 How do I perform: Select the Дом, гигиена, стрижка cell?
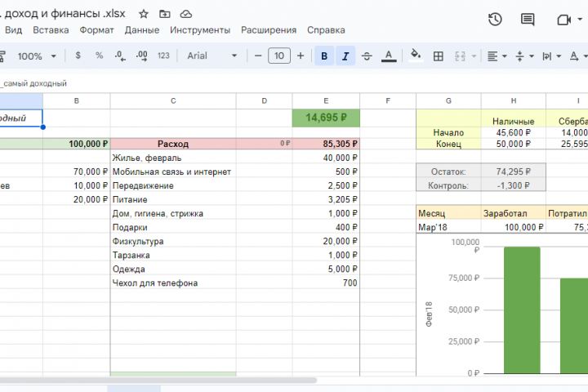(173, 213)
